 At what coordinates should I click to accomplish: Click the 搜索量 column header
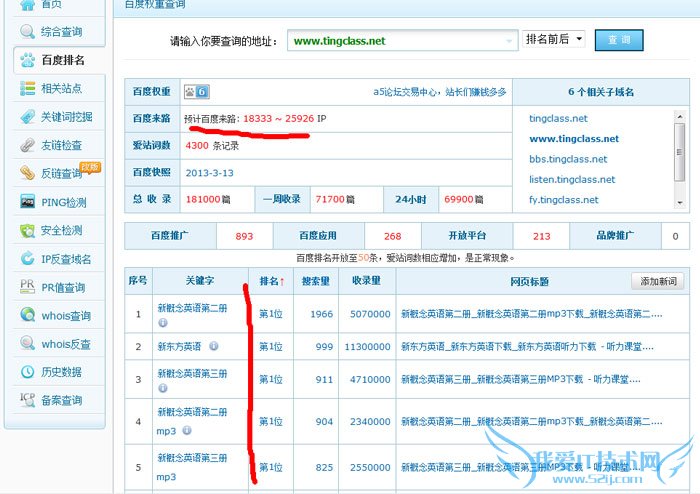pyautogui.click(x=316, y=281)
